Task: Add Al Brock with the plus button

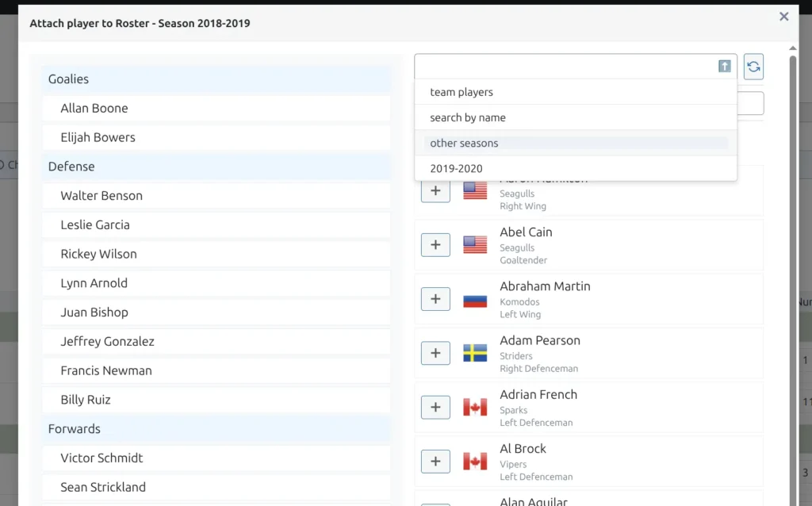Action: [435, 461]
